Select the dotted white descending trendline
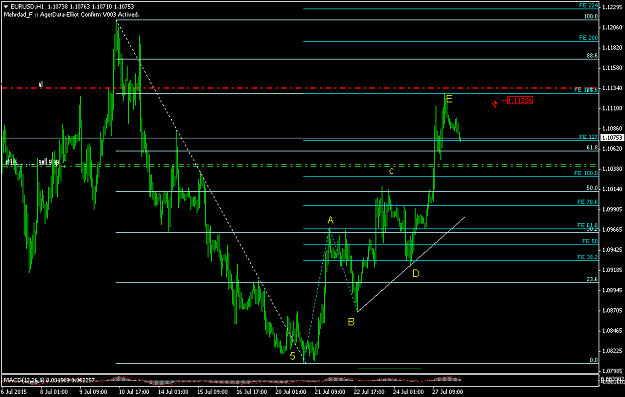625x397 pixels. (210, 191)
